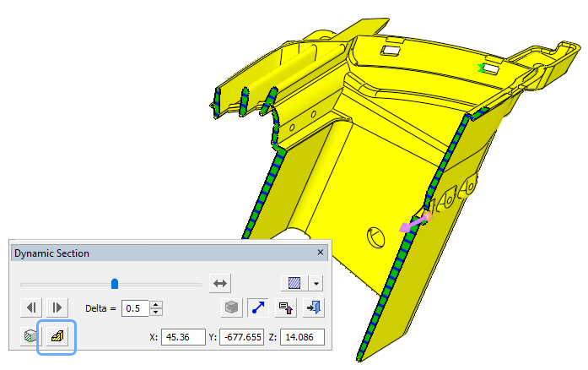Image resolution: width=588 pixels, height=370 pixels.
Task: Select the Z coordinate field
Action: coord(302,337)
